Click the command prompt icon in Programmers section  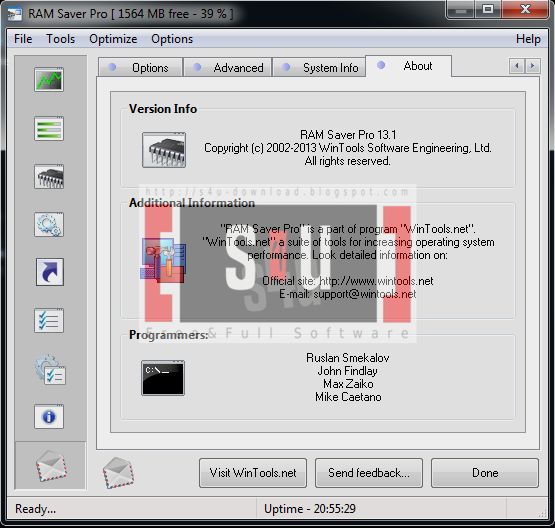coord(163,378)
